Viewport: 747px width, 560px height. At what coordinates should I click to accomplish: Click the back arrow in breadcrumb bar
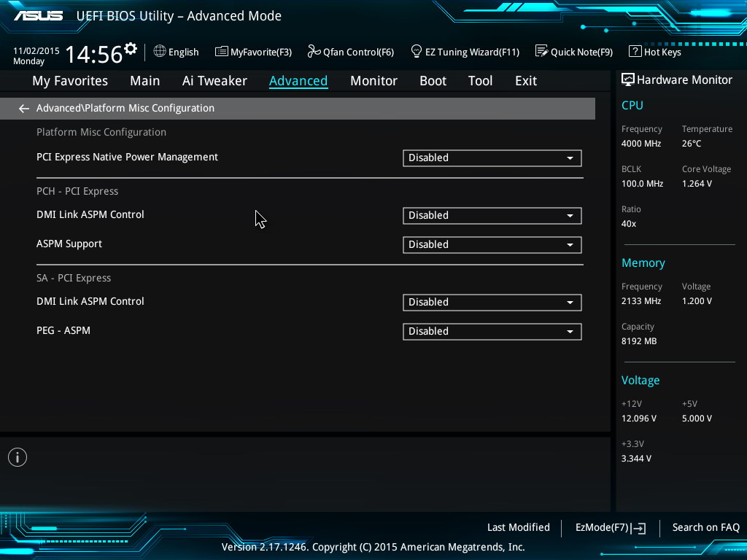(x=24, y=109)
